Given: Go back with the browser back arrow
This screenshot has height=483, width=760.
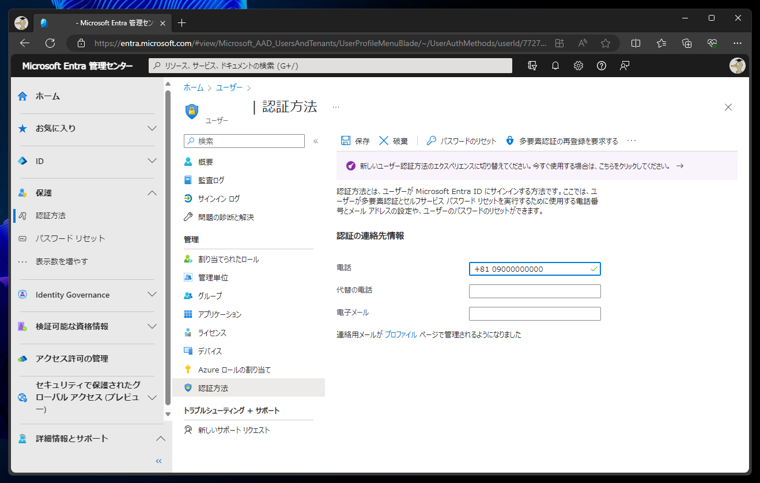Looking at the screenshot, I should (x=25, y=43).
